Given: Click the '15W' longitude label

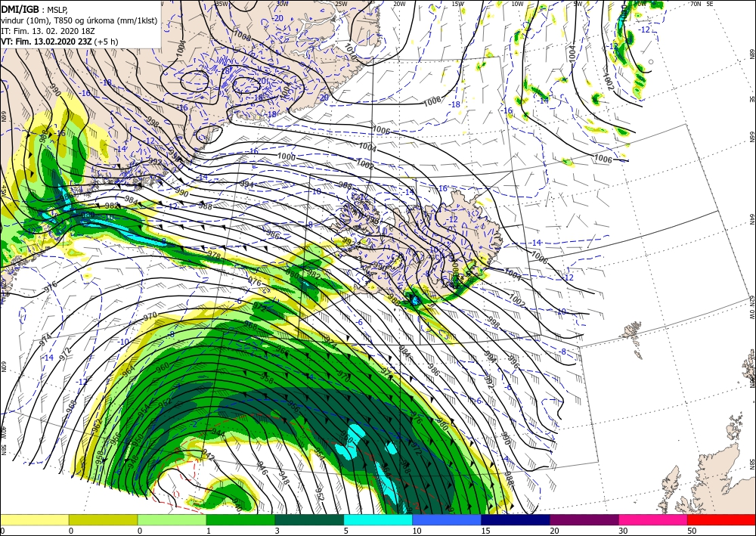Looking at the screenshot, I should point(457,4).
